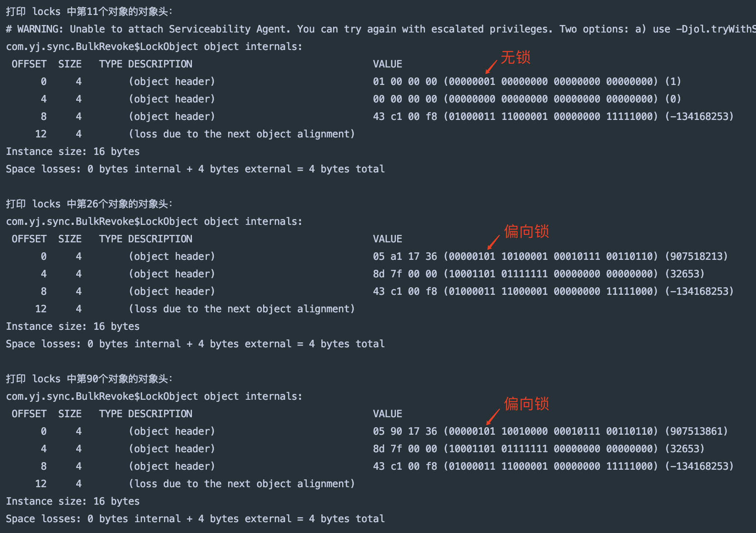The width and height of the screenshot is (756, 533).
Task: Click the red 无锁 annotation label
Action: click(515, 57)
